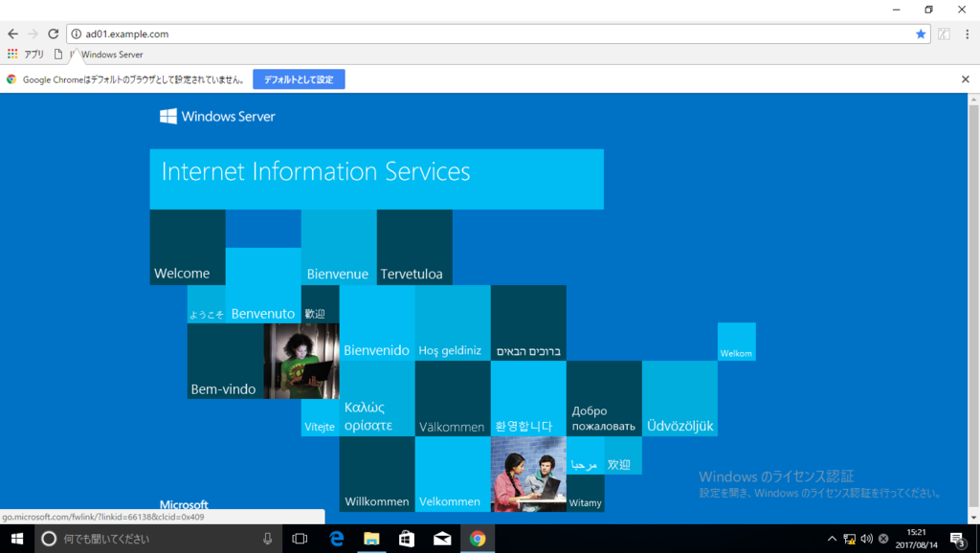This screenshot has height=553, width=980.
Task: Click the Microsoft logo text on page
Action: coord(184,504)
